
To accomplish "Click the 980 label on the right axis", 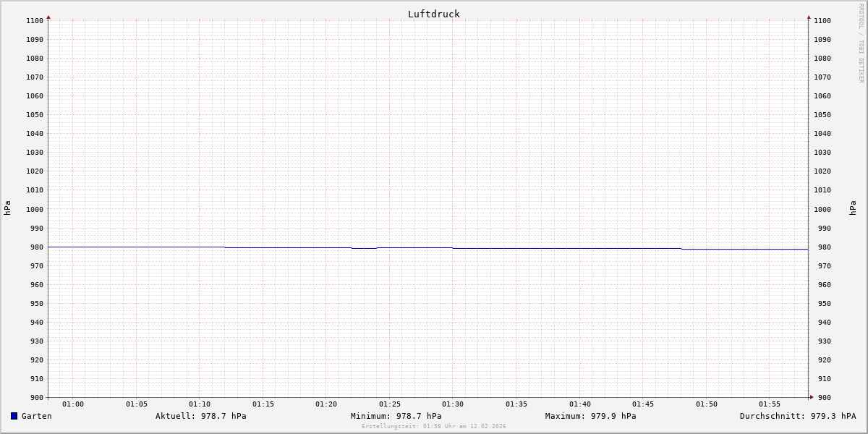I will (822, 247).
